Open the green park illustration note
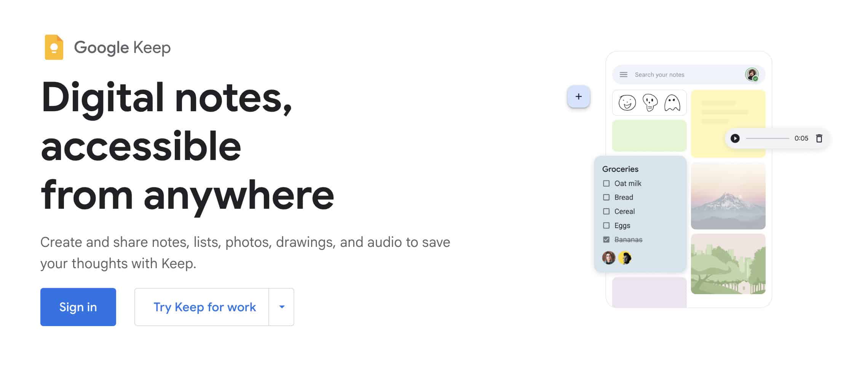The width and height of the screenshot is (868, 368). (728, 264)
